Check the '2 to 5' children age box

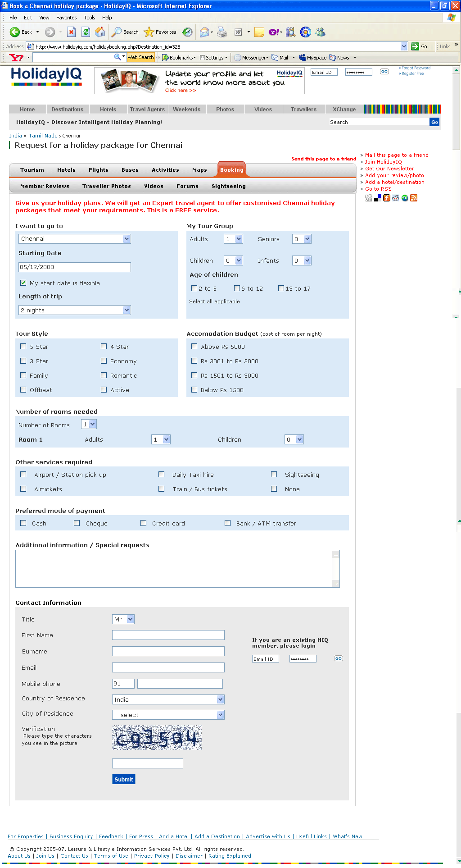pos(194,288)
